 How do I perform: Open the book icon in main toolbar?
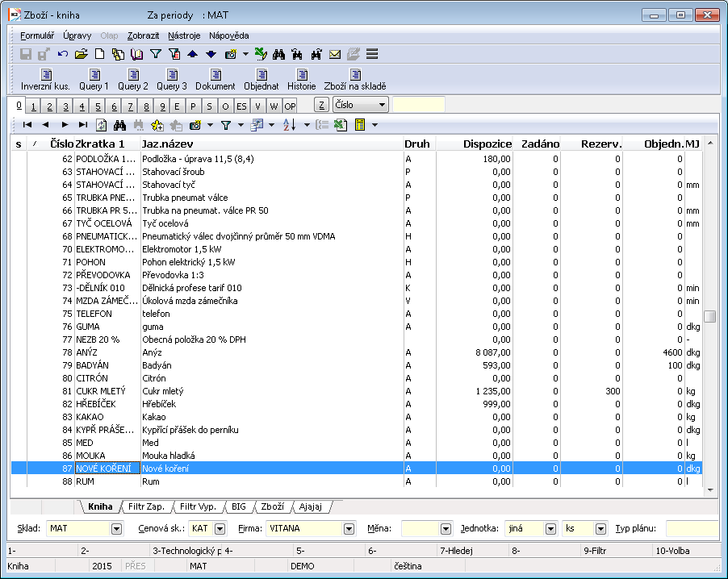[136, 54]
